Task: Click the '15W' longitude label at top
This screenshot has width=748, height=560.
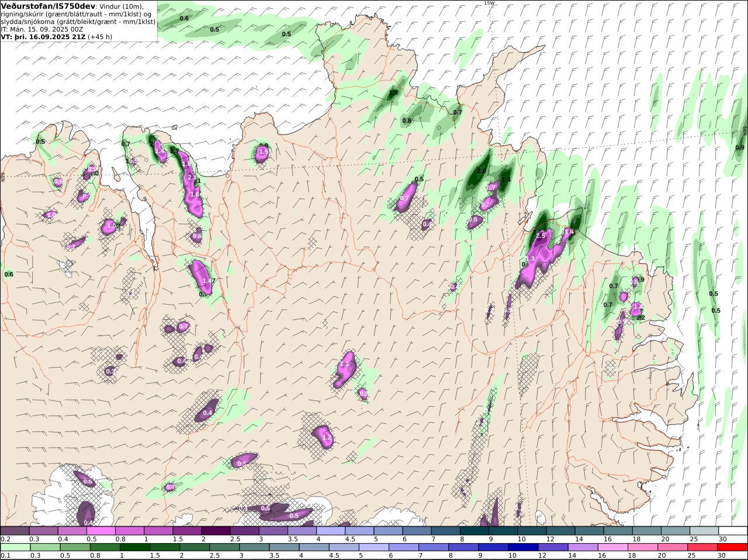Action: pos(489,3)
